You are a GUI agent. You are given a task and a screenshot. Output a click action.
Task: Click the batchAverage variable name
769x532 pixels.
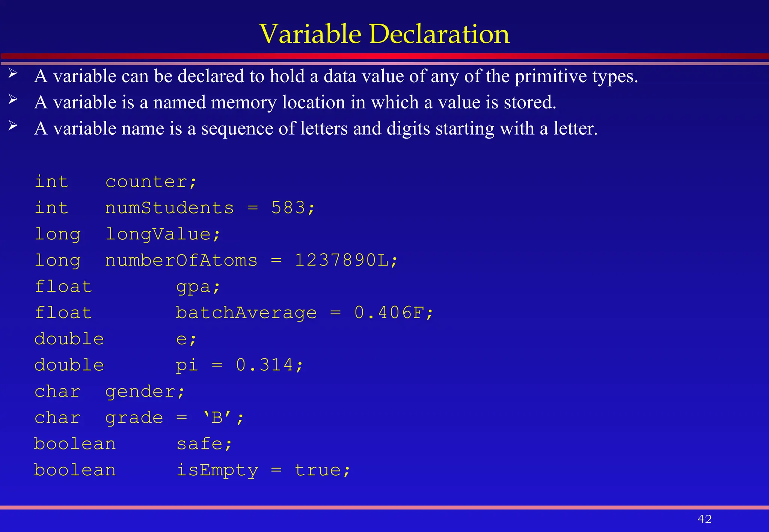coord(246,313)
